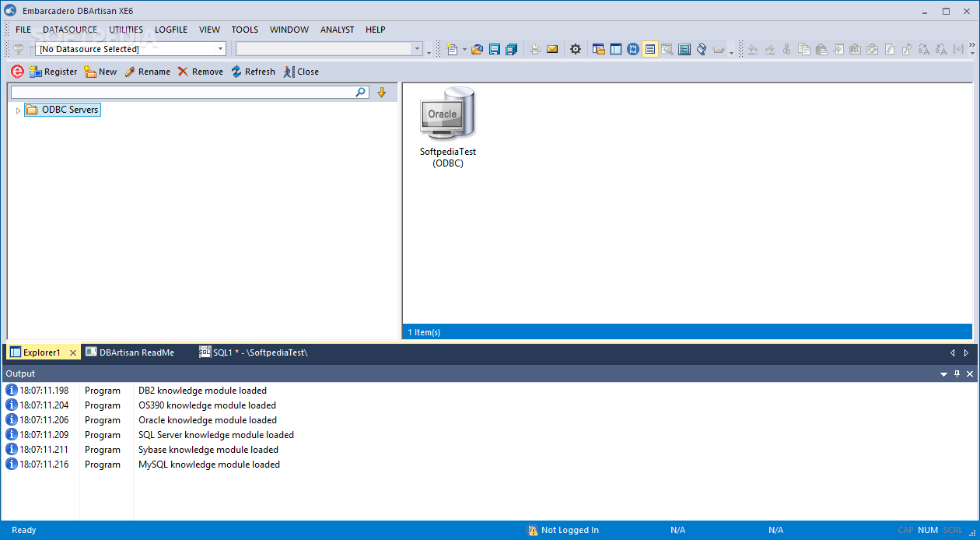The height and width of the screenshot is (540, 980).
Task: Click the grayed Undo arrow icon
Action: [x=752, y=49]
